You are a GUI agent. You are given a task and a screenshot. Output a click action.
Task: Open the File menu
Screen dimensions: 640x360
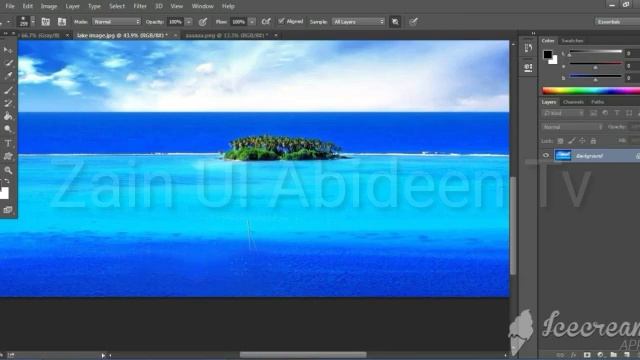click(x=10, y=6)
